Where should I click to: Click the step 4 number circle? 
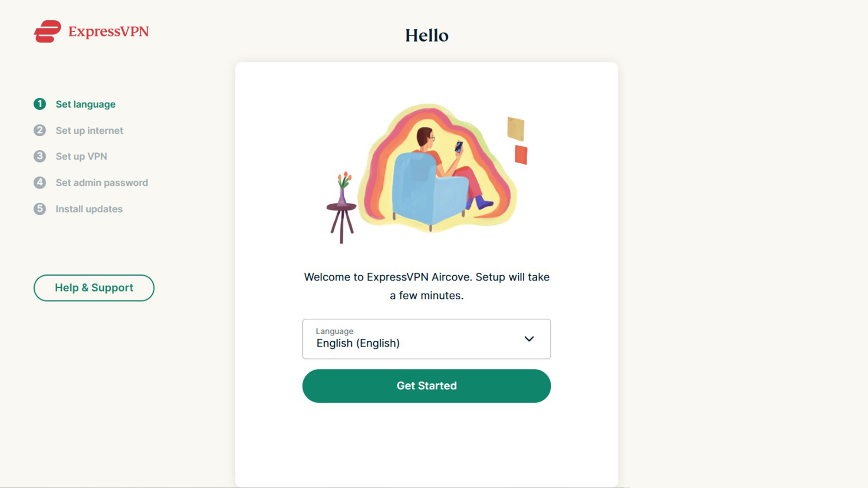click(x=39, y=182)
